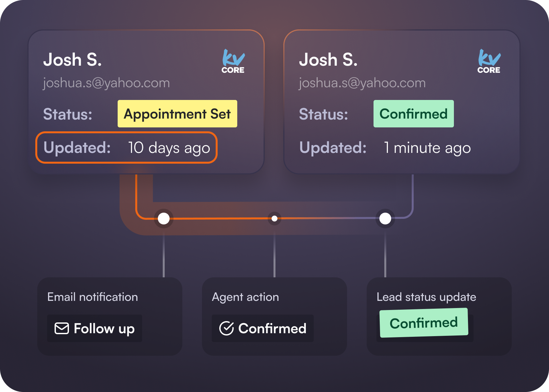Click the 1 minute ago updated text

[x=427, y=148]
